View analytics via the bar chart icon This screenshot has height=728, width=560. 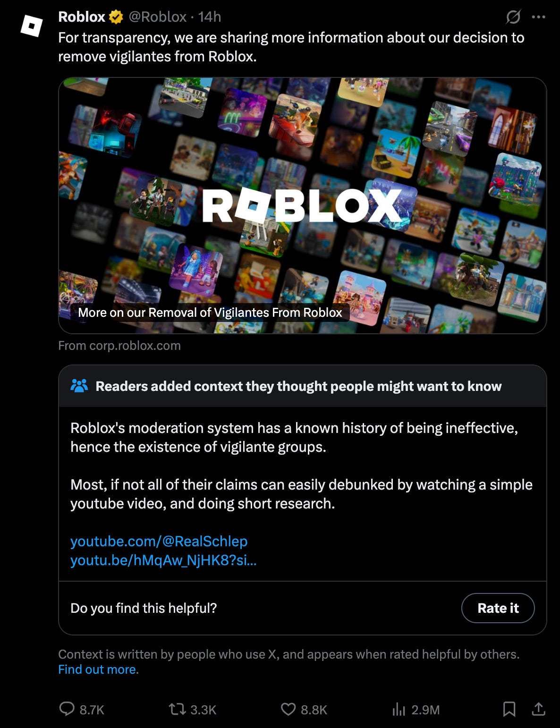click(x=399, y=709)
